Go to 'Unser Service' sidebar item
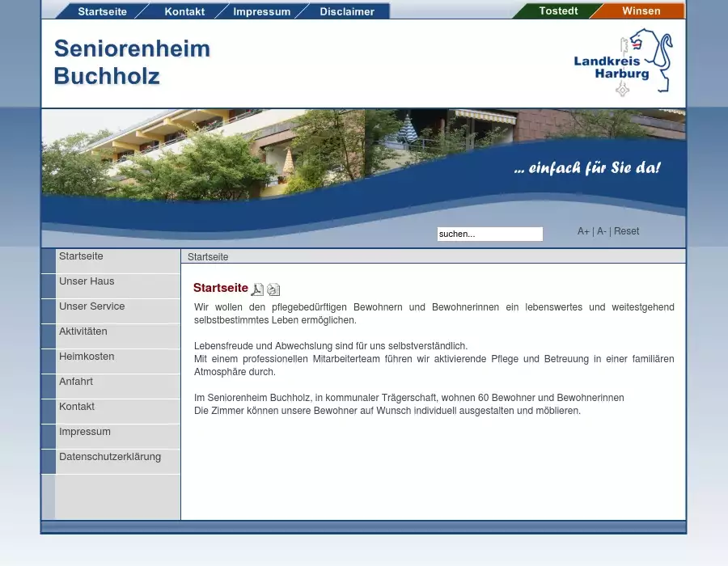The width and height of the screenshot is (728, 566). point(91,306)
